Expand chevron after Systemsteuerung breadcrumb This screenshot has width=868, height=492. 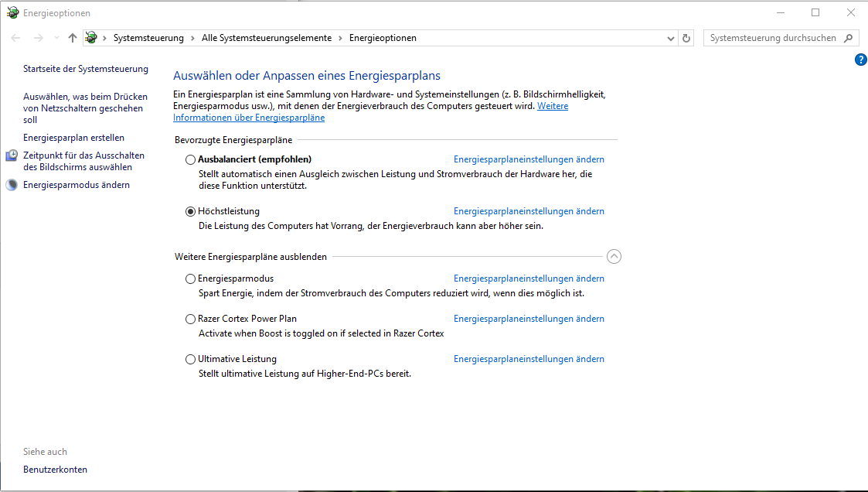point(192,38)
